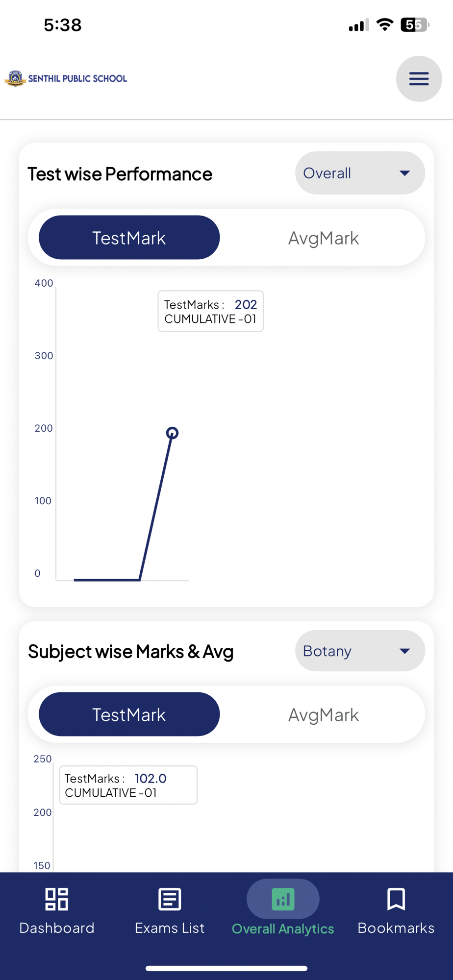Tap the data point on performance chart

[x=172, y=433]
